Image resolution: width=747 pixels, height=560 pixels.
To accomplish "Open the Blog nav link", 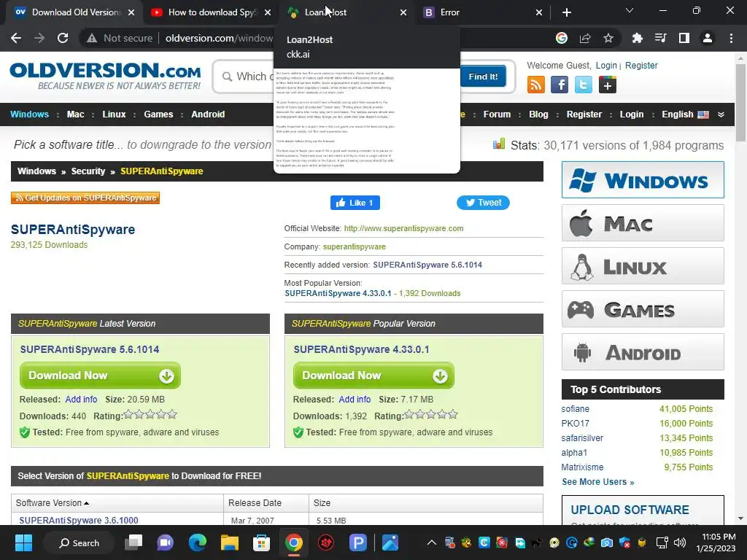I will pyautogui.click(x=538, y=114).
